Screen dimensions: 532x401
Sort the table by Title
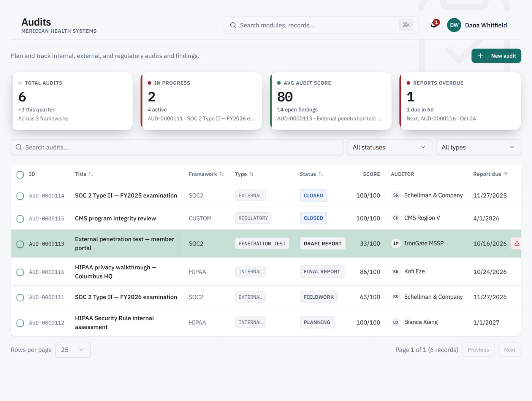(84, 174)
